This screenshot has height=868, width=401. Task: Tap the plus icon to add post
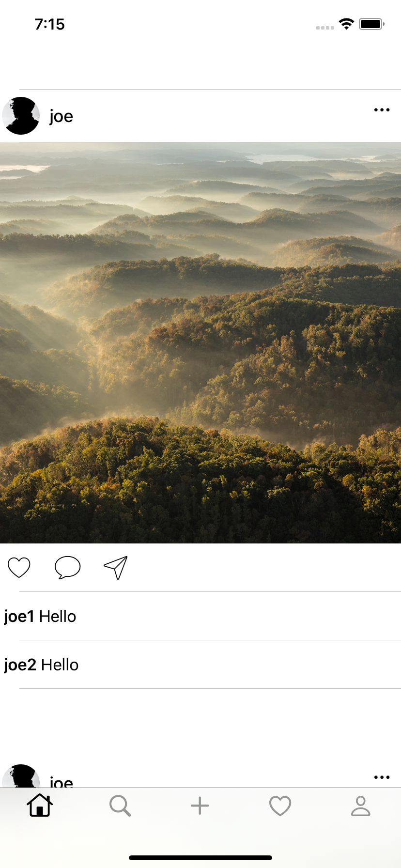click(x=200, y=806)
